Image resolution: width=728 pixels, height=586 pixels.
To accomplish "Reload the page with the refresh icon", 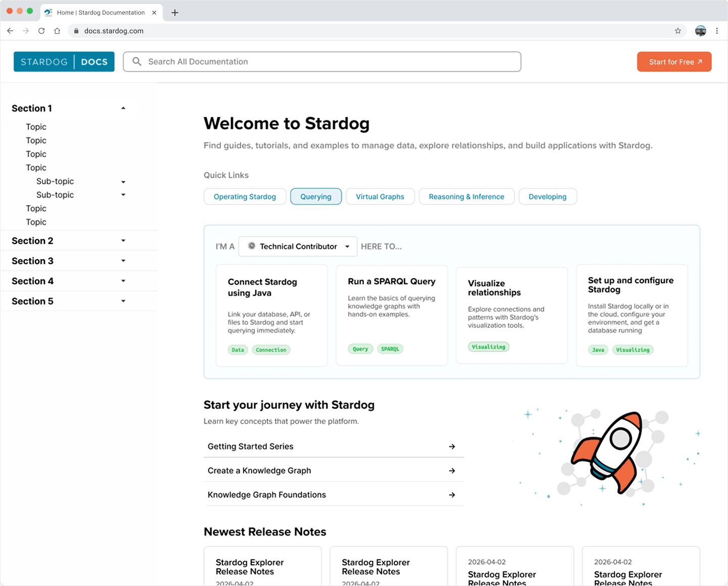I will click(x=41, y=31).
